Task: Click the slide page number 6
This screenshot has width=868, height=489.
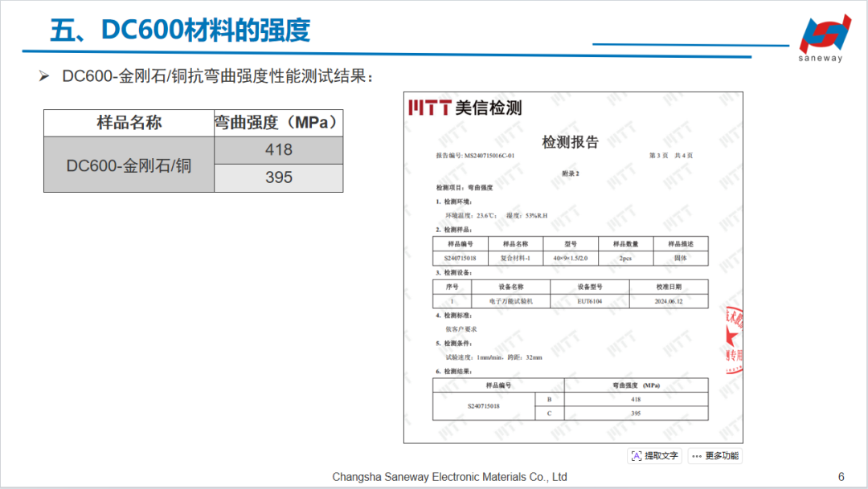Action: [841, 477]
